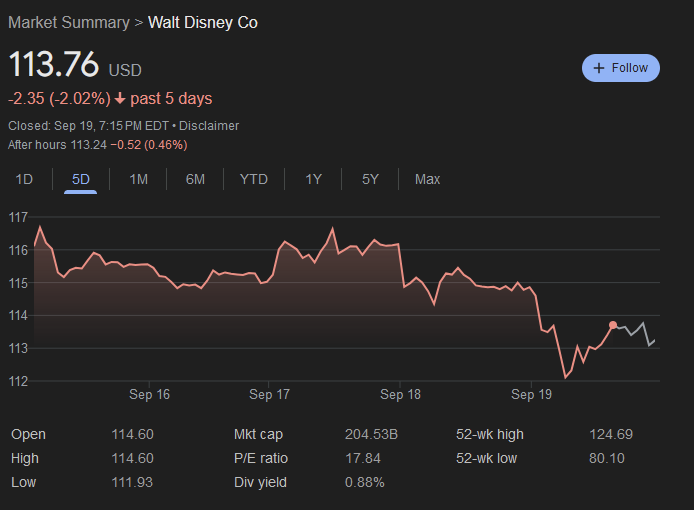Click the Low value 111.93
This screenshot has width=694, height=510.
[132, 482]
